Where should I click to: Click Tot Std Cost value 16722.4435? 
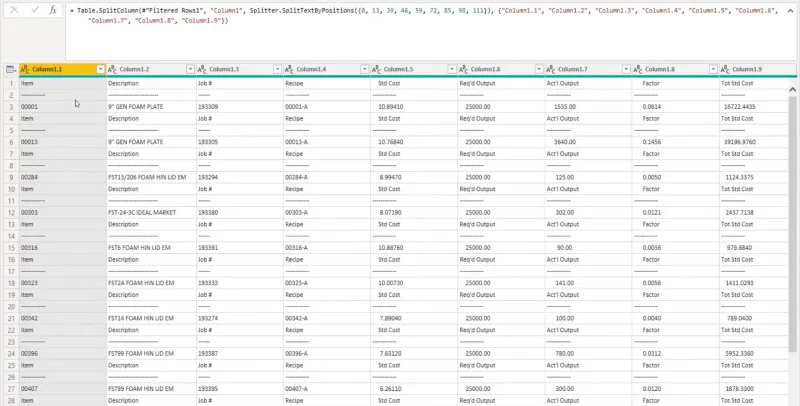754,107
